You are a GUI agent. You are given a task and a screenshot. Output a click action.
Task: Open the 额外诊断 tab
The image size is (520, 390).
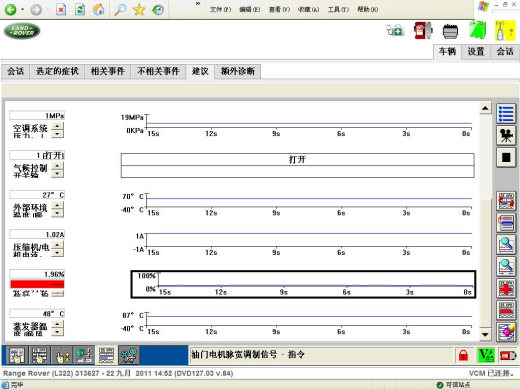pyautogui.click(x=238, y=71)
